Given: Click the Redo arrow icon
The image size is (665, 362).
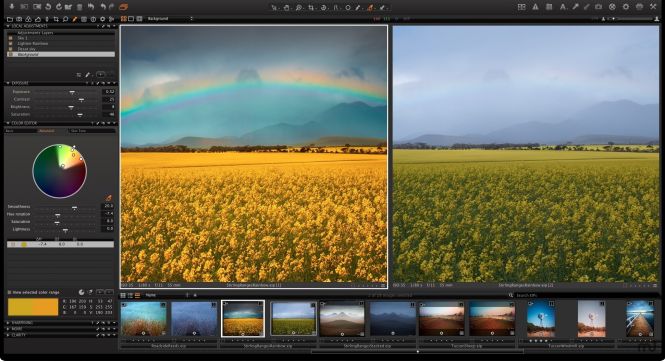Looking at the screenshot, I should 112,6.
